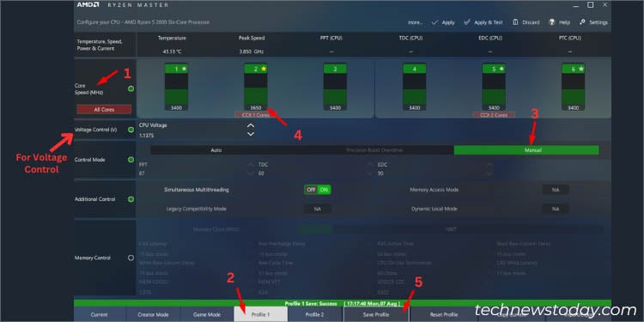Decrease EDC value with down chevron

tap(489, 173)
